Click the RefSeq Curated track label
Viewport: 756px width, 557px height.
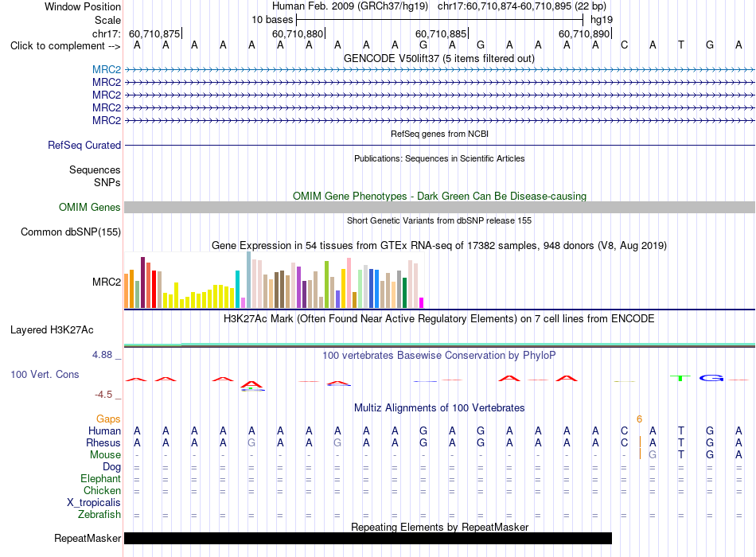coord(84,145)
